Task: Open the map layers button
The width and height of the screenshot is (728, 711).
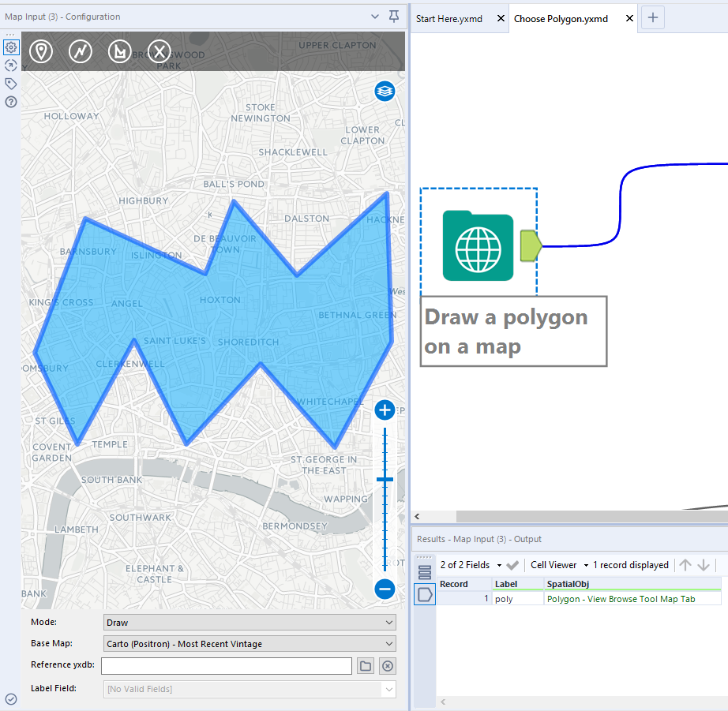Action: [x=385, y=92]
